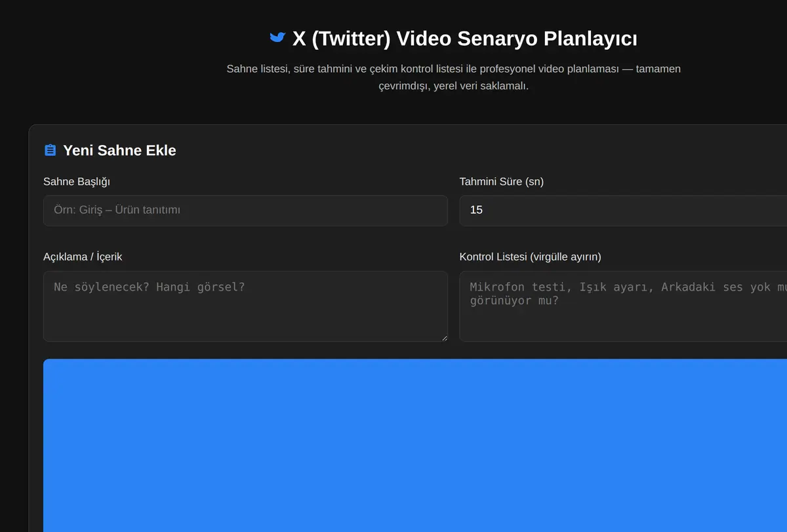Focus the Sahne Başlığı input field

click(x=245, y=211)
